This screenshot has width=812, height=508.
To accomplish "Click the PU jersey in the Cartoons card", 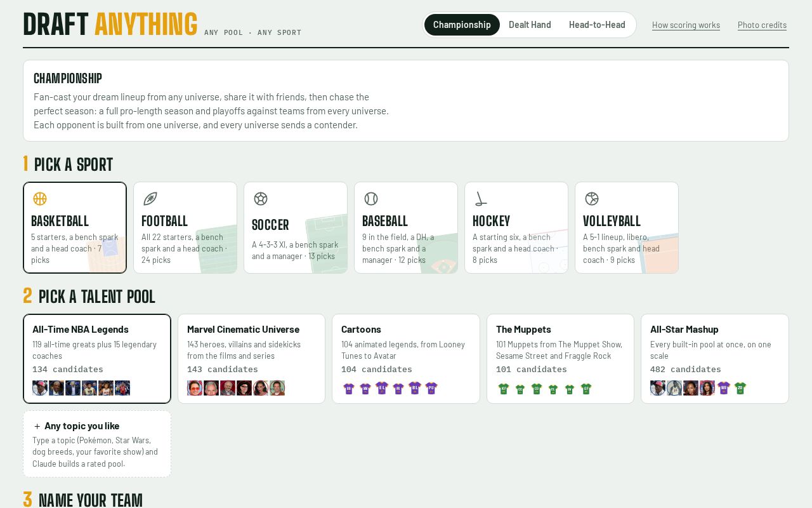I will [431, 388].
